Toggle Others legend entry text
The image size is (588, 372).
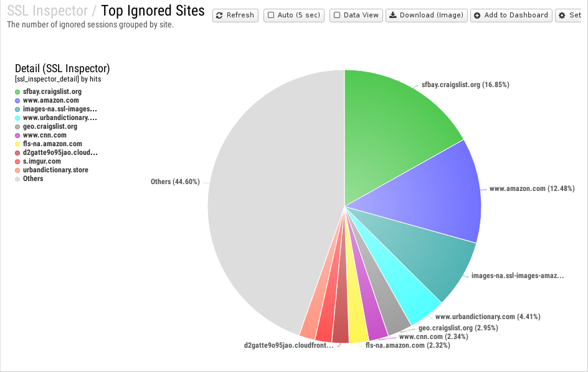click(33, 179)
